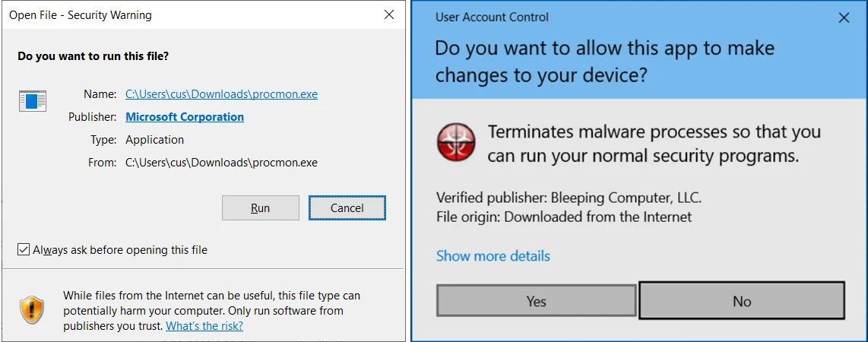The width and height of the screenshot is (868, 342).
Task: Click the red biohazard app icon
Action: pos(456,143)
